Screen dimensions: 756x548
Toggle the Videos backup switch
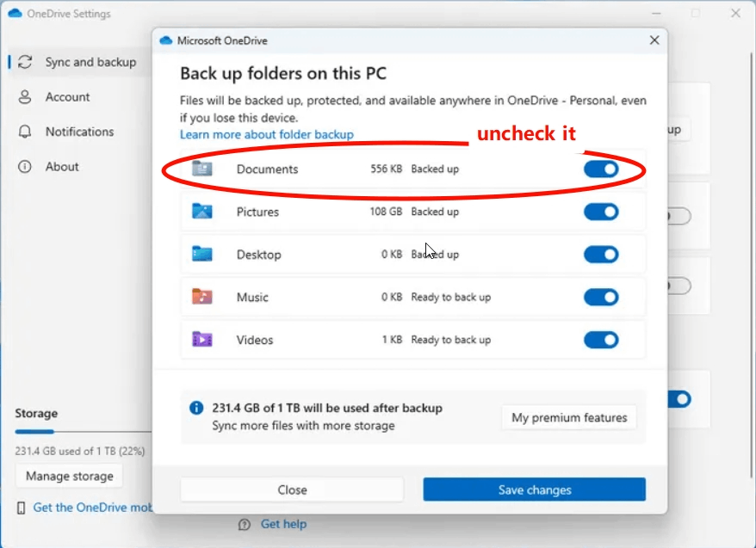[601, 340]
